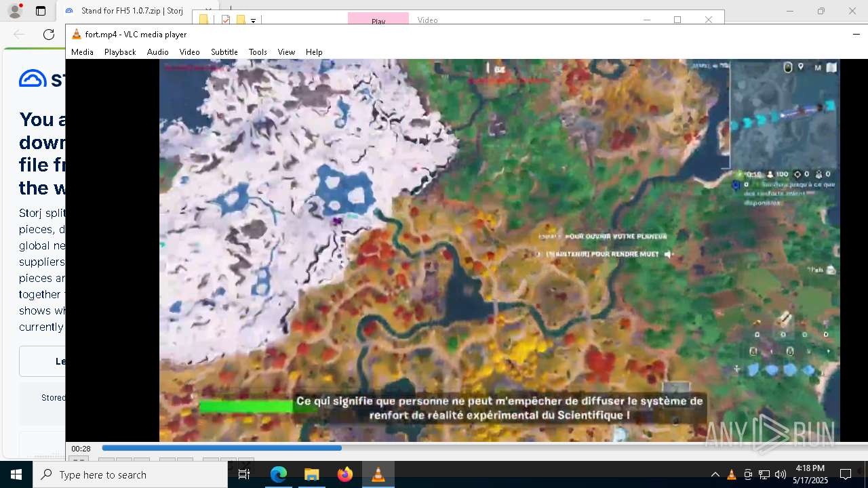Image resolution: width=868 pixels, height=488 pixels.
Task: Select VLC media player on the taskbar
Action: coord(378,474)
